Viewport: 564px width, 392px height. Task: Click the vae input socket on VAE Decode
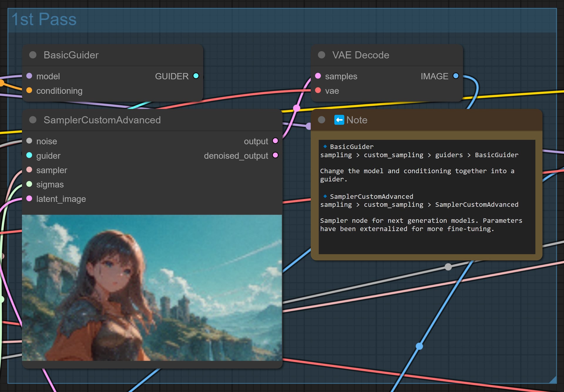pyautogui.click(x=318, y=90)
